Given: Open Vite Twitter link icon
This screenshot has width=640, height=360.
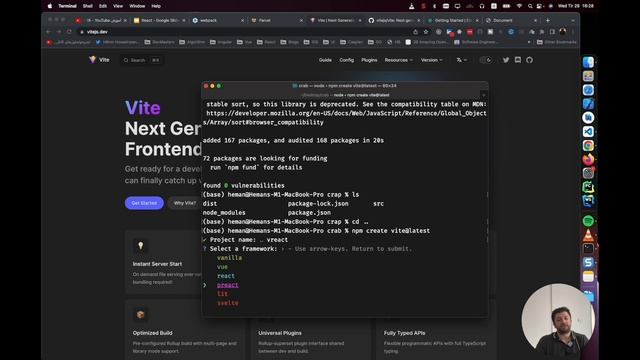Looking at the screenshot, I should 506,60.
